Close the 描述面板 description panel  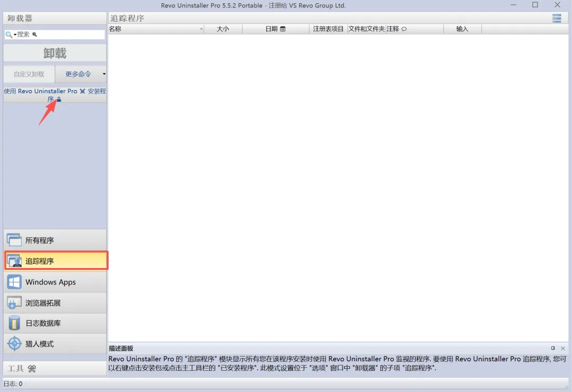tap(562, 349)
